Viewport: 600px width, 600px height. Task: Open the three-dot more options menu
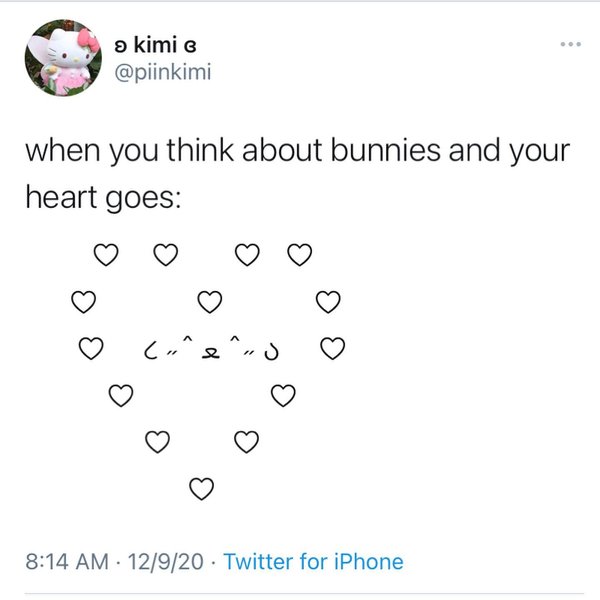tap(570, 46)
